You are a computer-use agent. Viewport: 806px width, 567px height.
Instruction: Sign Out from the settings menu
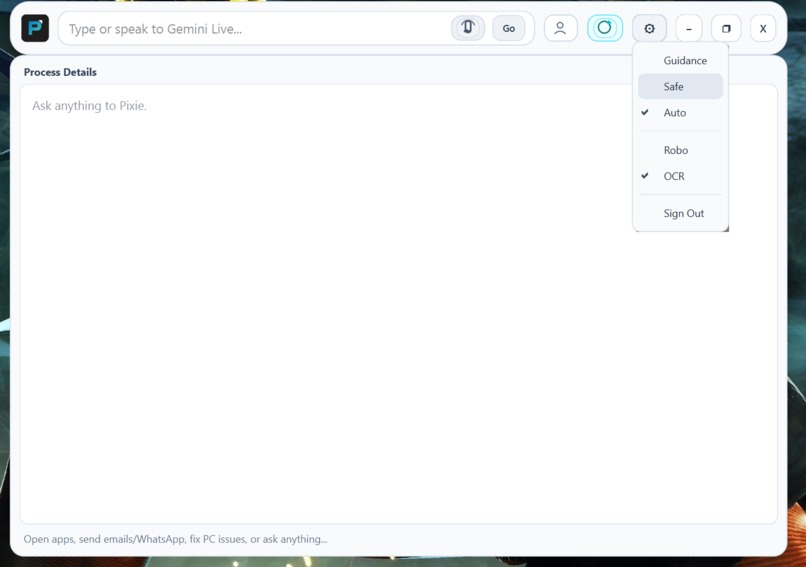point(680,213)
